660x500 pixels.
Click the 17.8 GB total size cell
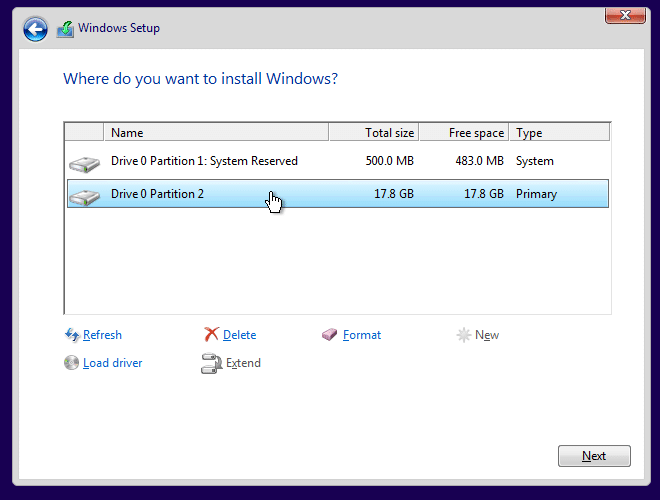pos(394,194)
